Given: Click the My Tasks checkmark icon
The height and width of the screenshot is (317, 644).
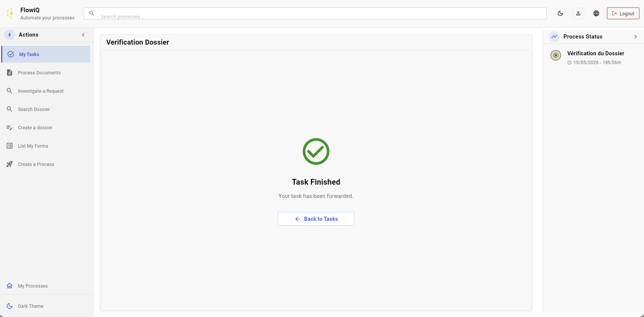Looking at the screenshot, I should [x=11, y=54].
